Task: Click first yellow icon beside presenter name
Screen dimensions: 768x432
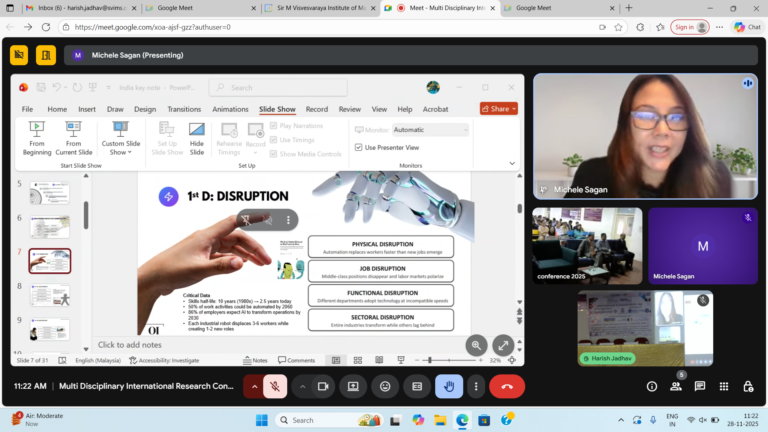Action: point(19,55)
